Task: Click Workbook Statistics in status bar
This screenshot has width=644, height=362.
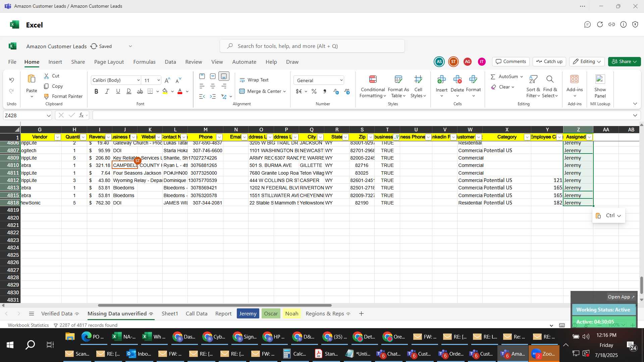Action: (28, 325)
